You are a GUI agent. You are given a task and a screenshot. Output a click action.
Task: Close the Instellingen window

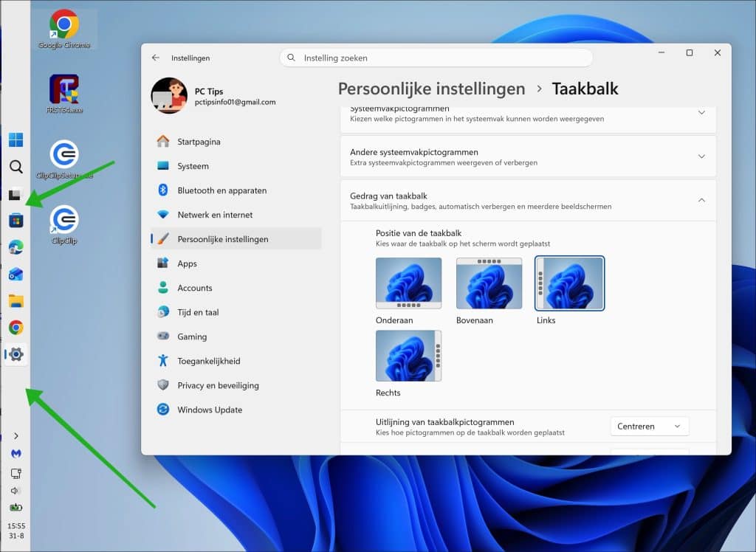(718, 52)
